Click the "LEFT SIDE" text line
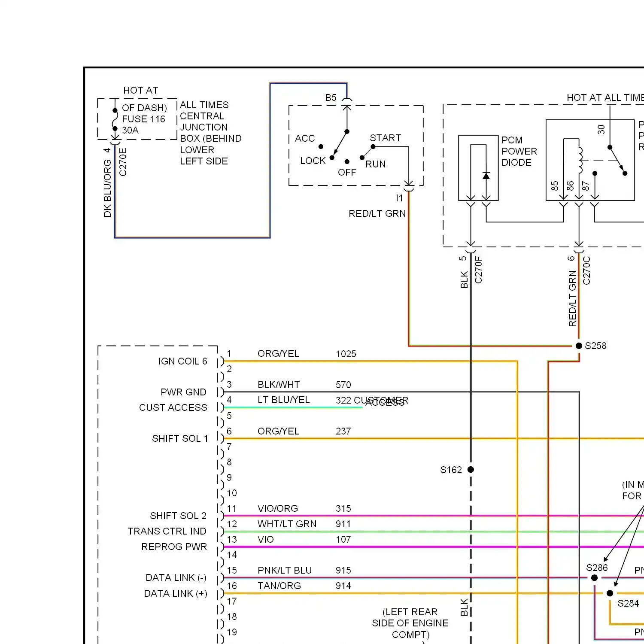644x644 pixels. [204, 161]
